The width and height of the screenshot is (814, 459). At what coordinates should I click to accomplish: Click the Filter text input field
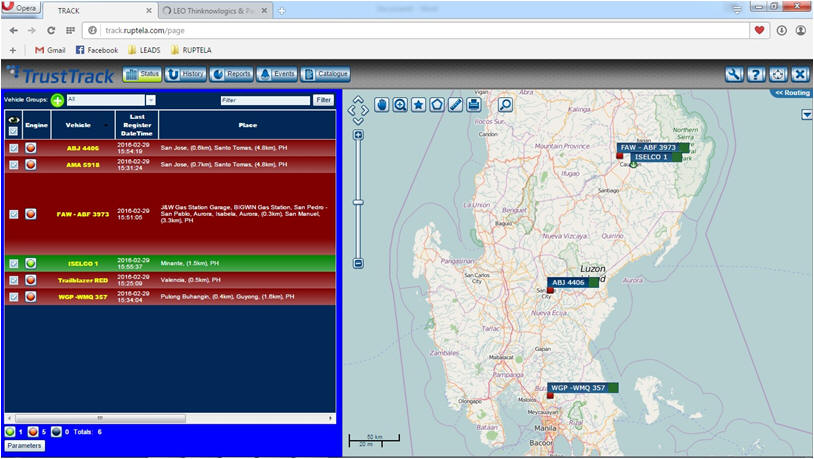(x=265, y=100)
